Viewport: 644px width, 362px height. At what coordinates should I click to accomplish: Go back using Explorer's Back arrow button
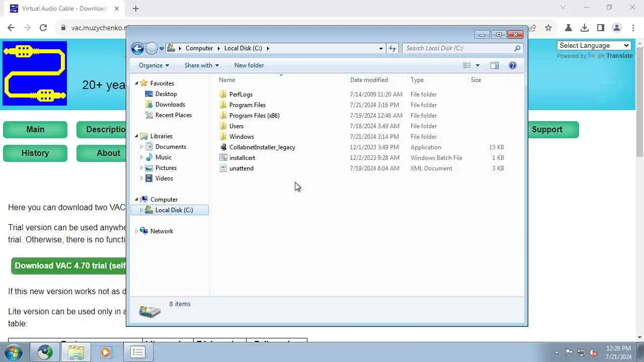(x=137, y=48)
